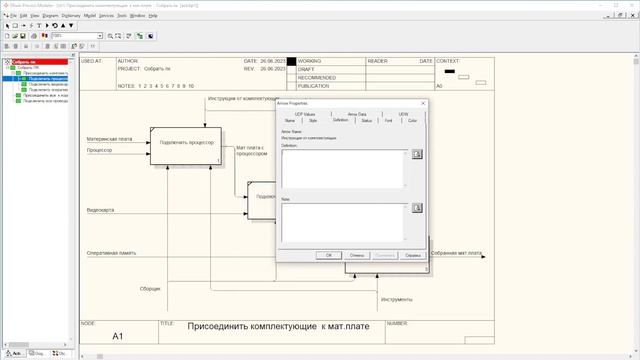
Task: Click the rightmost icon on standard toolbar
Action: click(150, 36)
